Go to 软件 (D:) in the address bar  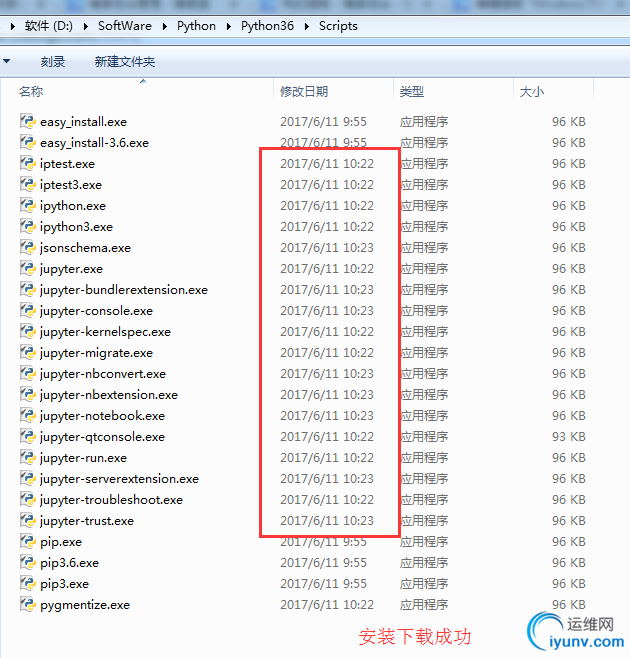pyautogui.click(x=49, y=26)
